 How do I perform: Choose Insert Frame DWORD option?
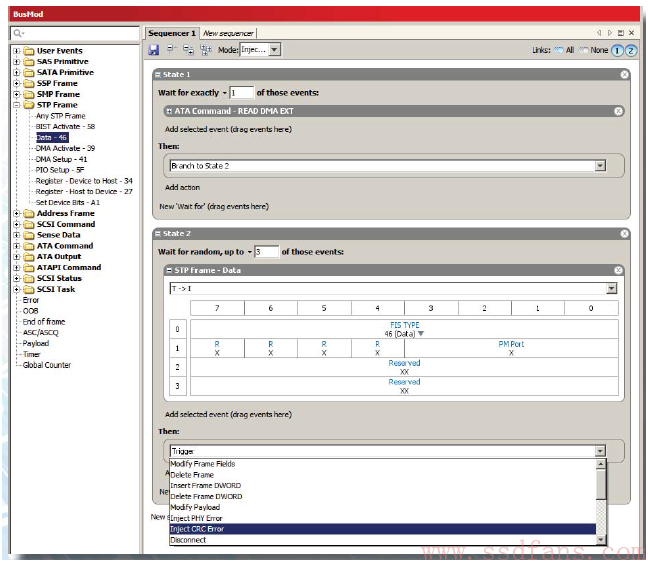pyautogui.click(x=383, y=486)
